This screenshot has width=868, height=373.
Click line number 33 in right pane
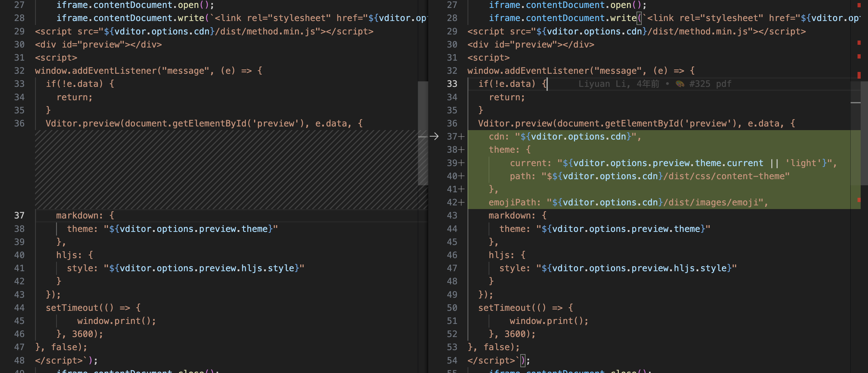pos(452,84)
